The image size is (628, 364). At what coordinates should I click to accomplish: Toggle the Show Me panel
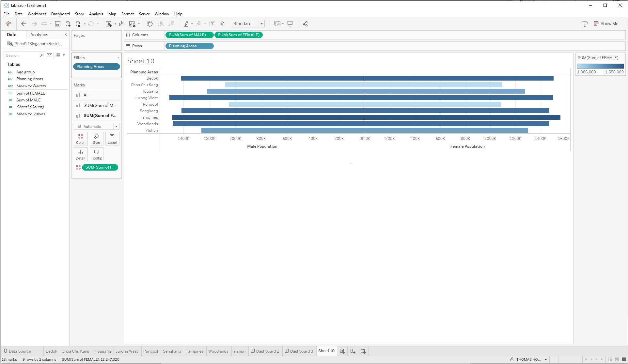(606, 24)
